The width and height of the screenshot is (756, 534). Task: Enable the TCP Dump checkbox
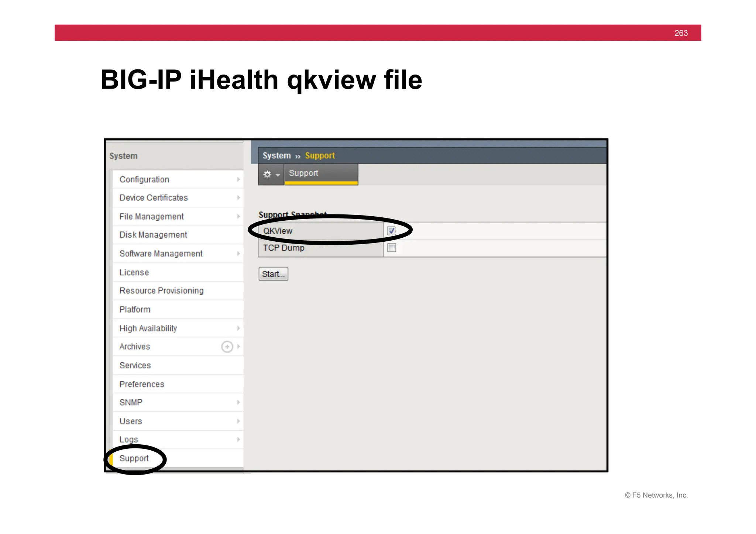pyautogui.click(x=392, y=248)
